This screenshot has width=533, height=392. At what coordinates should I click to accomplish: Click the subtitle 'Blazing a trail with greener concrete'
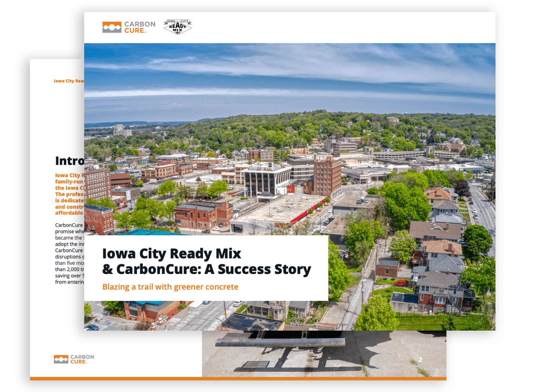tap(170, 287)
